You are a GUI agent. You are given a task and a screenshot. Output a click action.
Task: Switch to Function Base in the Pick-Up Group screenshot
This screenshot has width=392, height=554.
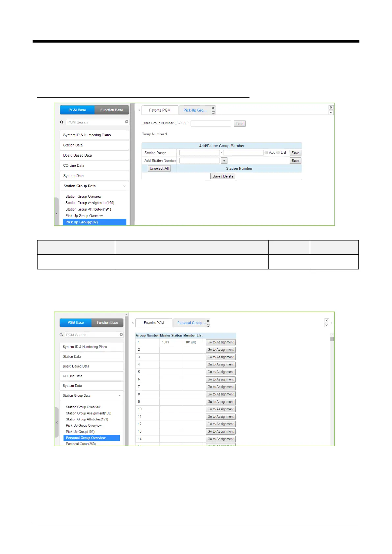(x=112, y=110)
